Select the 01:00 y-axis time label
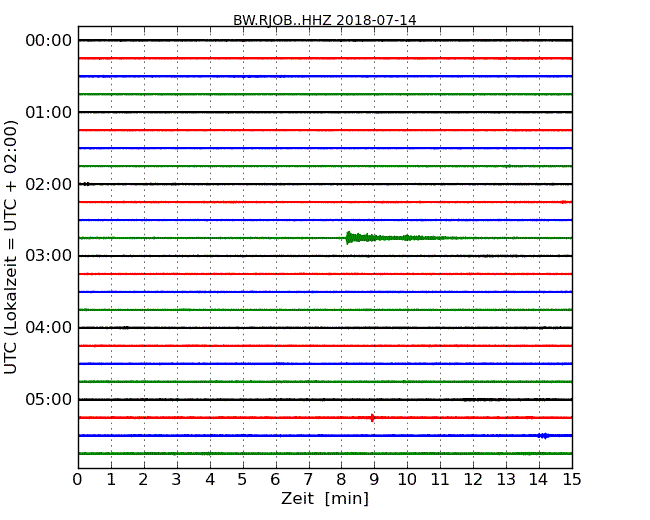This screenshot has height=520, width=650. pyautogui.click(x=49, y=112)
